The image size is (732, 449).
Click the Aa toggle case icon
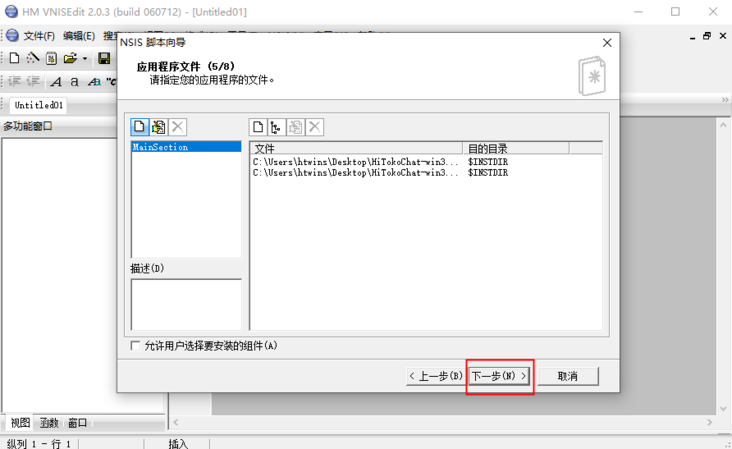click(x=94, y=82)
